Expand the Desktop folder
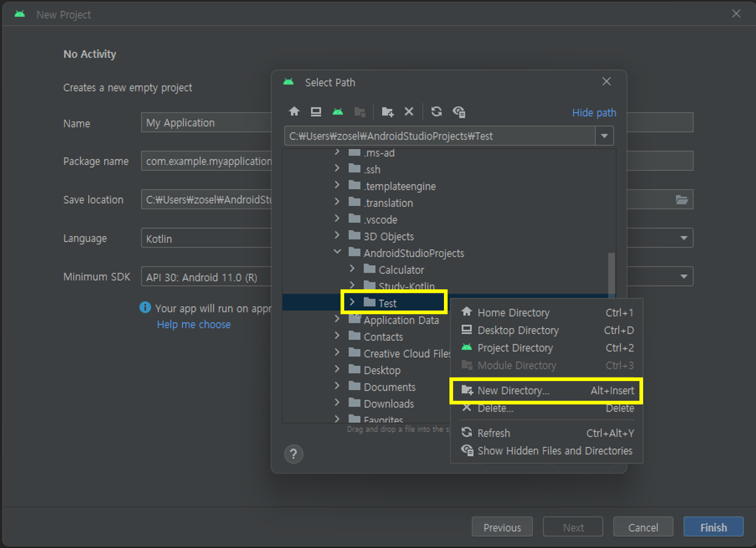The image size is (756, 548). pos(337,369)
